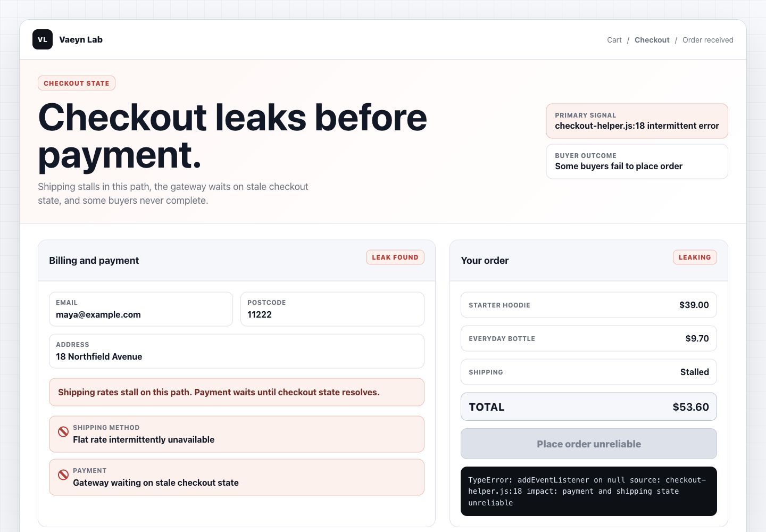Focus the Address input field
This screenshot has height=532, width=766.
(x=237, y=351)
